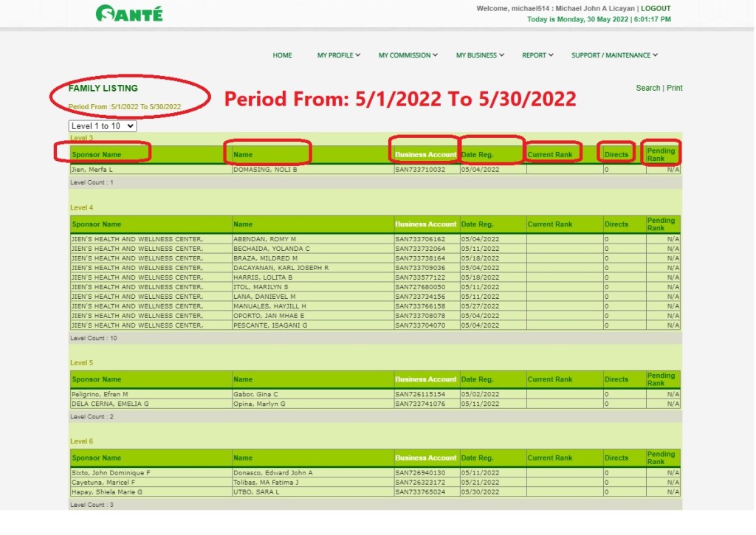Select the DOMASING, NOLI B row name

click(264, 170)
